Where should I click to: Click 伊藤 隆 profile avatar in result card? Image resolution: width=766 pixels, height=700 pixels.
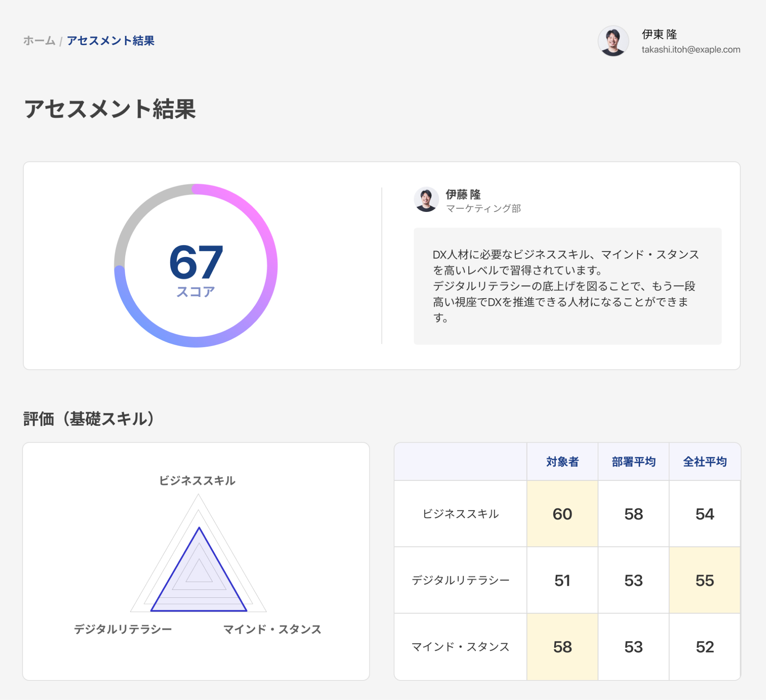[x=426, y=199]
